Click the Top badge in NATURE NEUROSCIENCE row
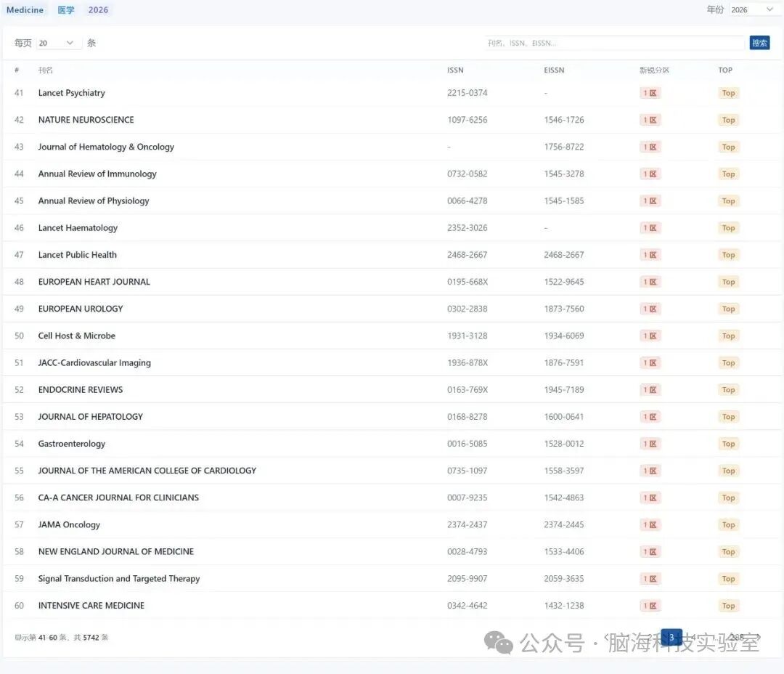Screen dimensions: 784x674 point(728,120)
